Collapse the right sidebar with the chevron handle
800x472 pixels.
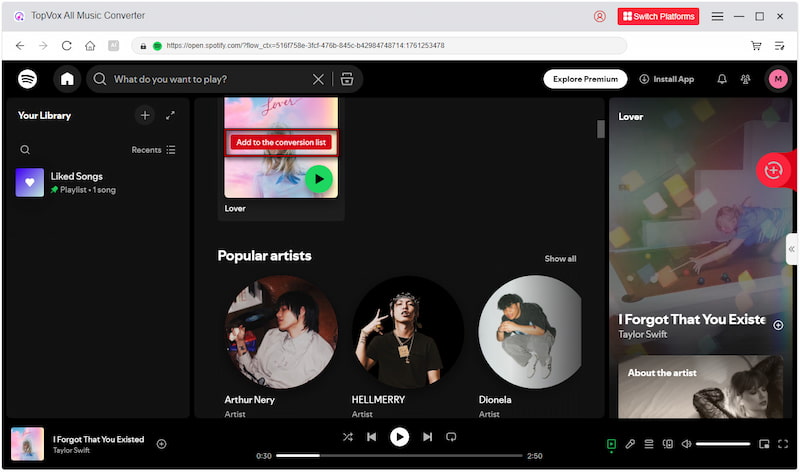point(791,249)
